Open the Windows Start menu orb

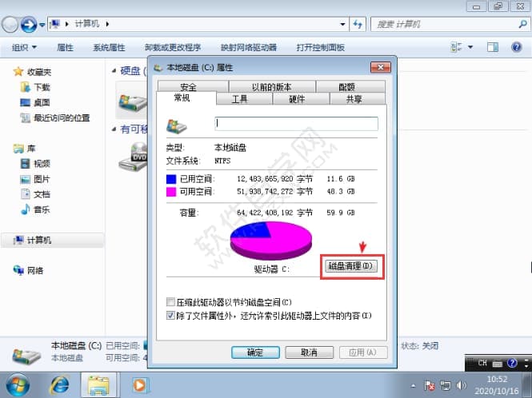coord(18,385)
